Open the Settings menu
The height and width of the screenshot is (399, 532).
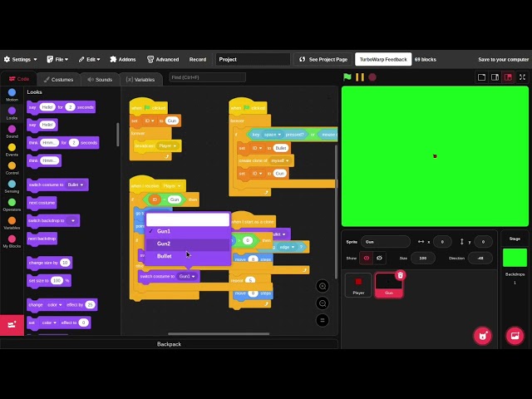point(20,59)
